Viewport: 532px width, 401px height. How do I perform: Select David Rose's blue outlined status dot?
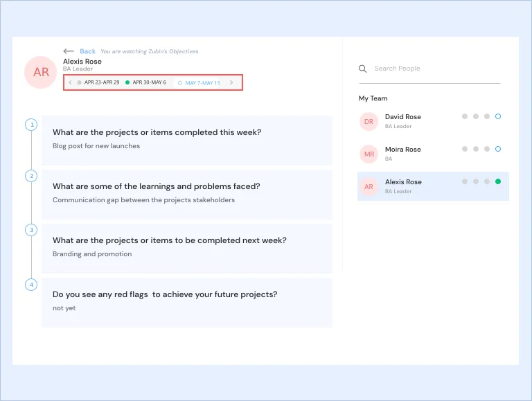pos(498,116)
